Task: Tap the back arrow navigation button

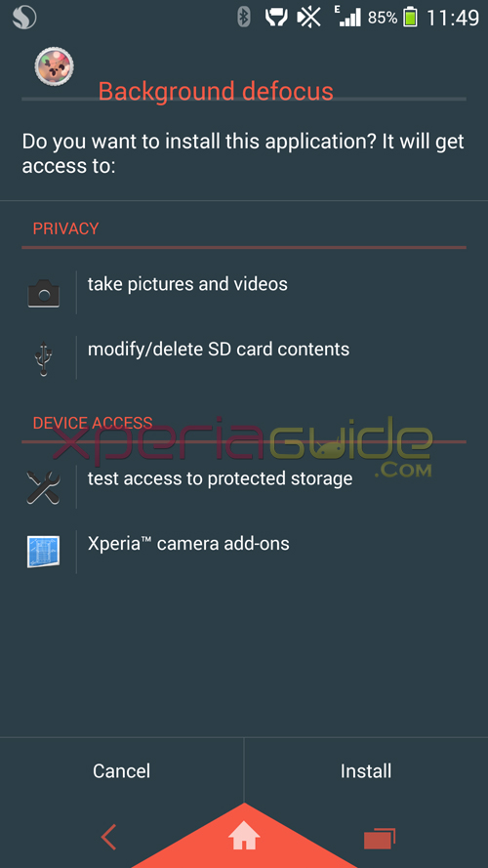Action: point(109,837)
